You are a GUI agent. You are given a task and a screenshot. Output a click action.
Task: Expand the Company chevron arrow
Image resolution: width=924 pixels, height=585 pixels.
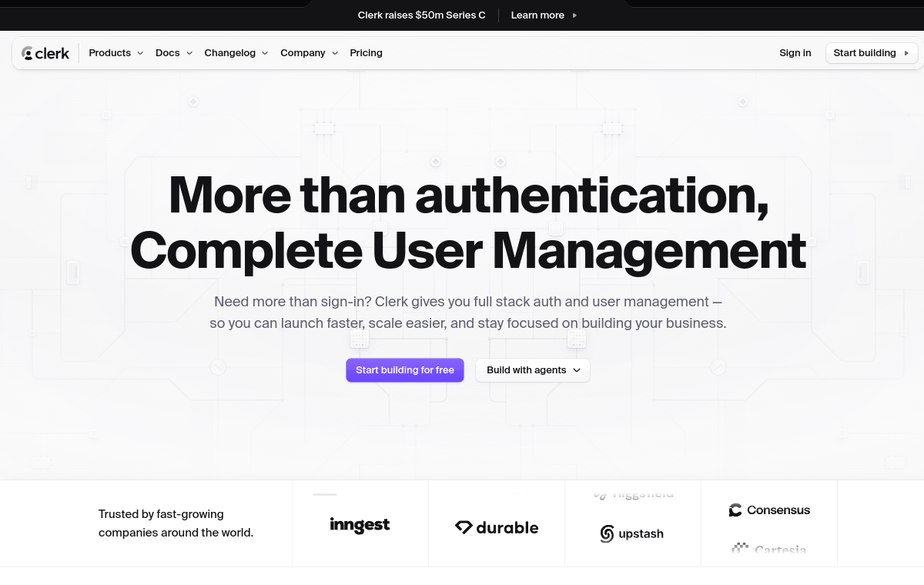click(x=335, y=53)
